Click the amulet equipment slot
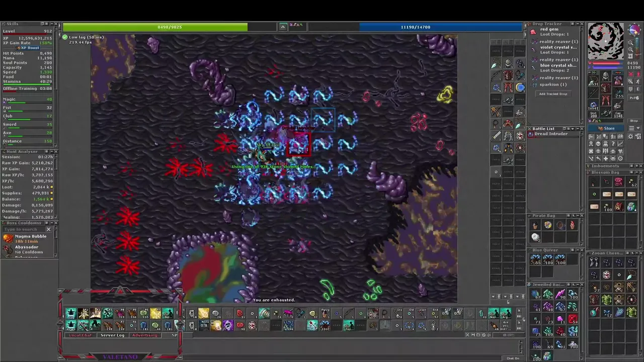The height and width of the screenshot is (362, 644). [x=593, y=80]
